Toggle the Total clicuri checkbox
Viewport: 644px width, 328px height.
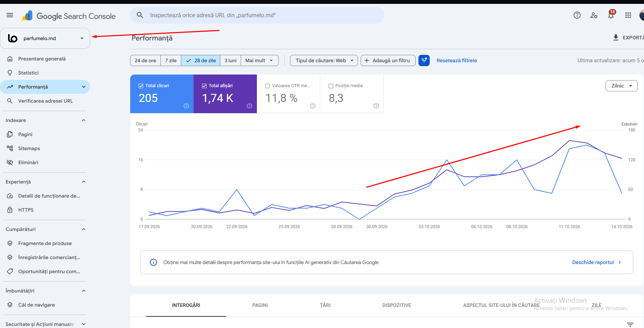coord(141,86)
